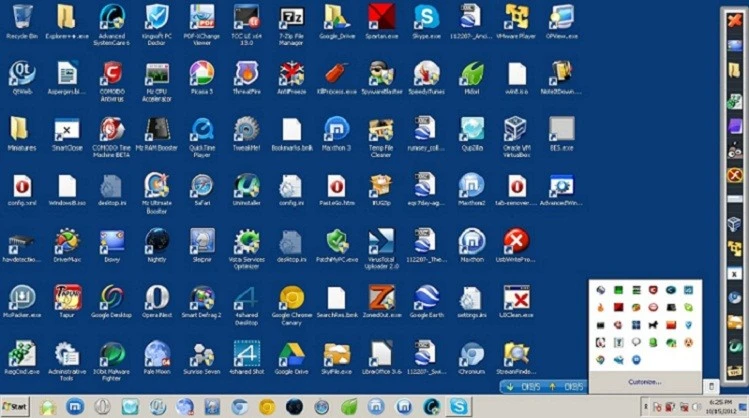Select the Vista Services Optimizer icon
Screen dimensions: 749x418
(x=246, y=248)
